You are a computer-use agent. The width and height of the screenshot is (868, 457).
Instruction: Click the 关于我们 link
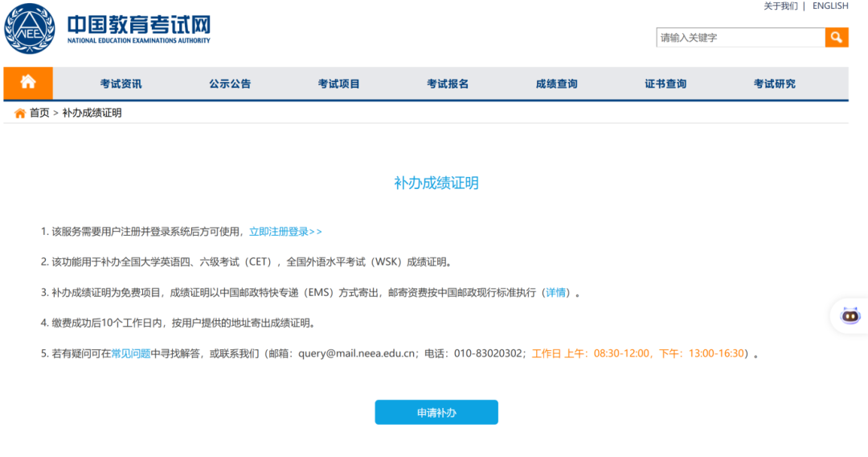click(x=780, y=6)
